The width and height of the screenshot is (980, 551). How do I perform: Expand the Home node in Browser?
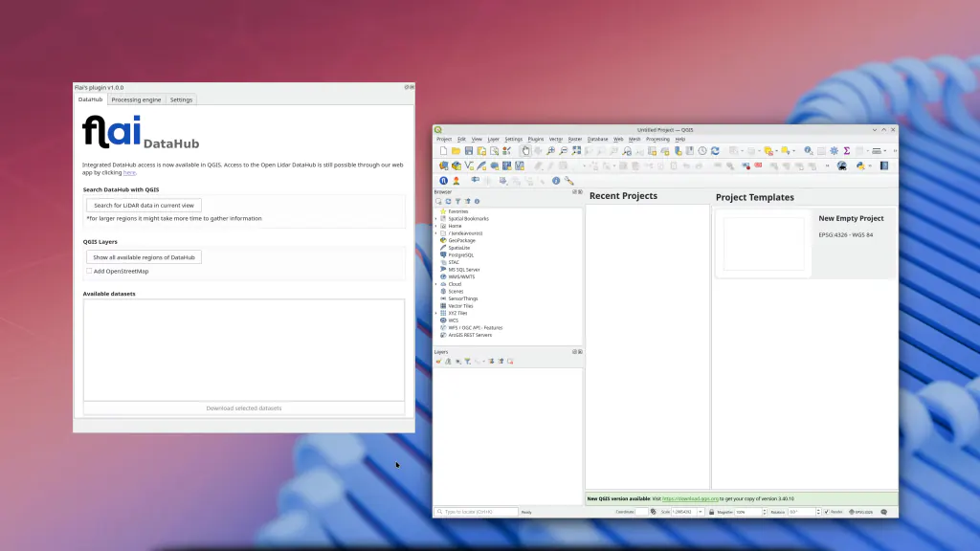coord(436,226)
